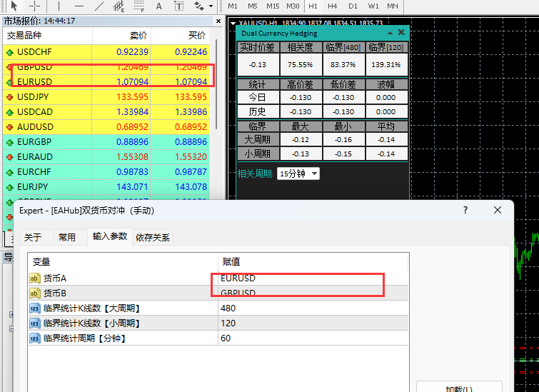Click the 赋值 column header
The height and width of the screenshot is (392, 539).
tap(313, 261)
